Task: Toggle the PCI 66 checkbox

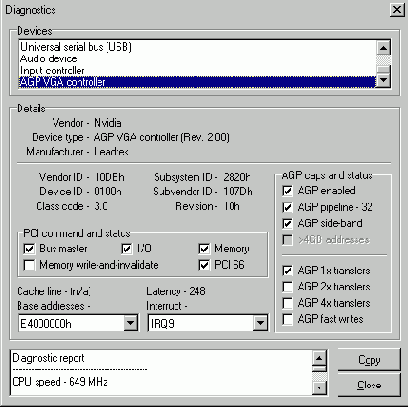Action: (204, 265)
